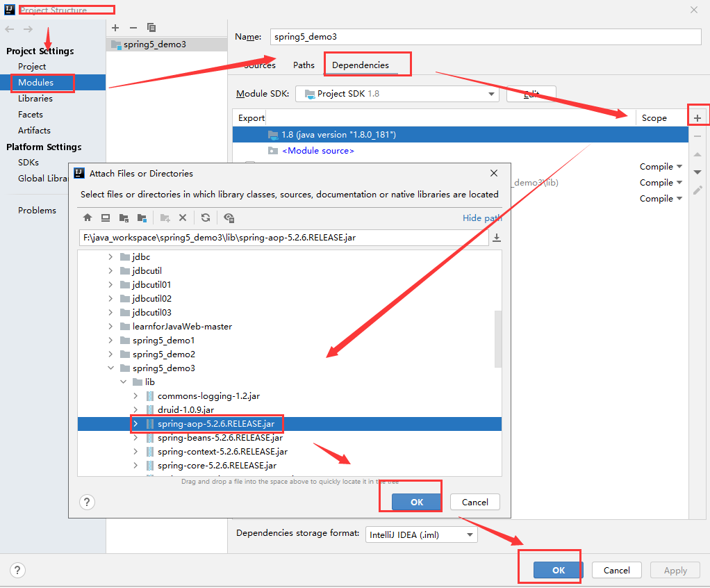Click the module Name input field
Viewport: 710px width, 588px height.
coord(486,37)
